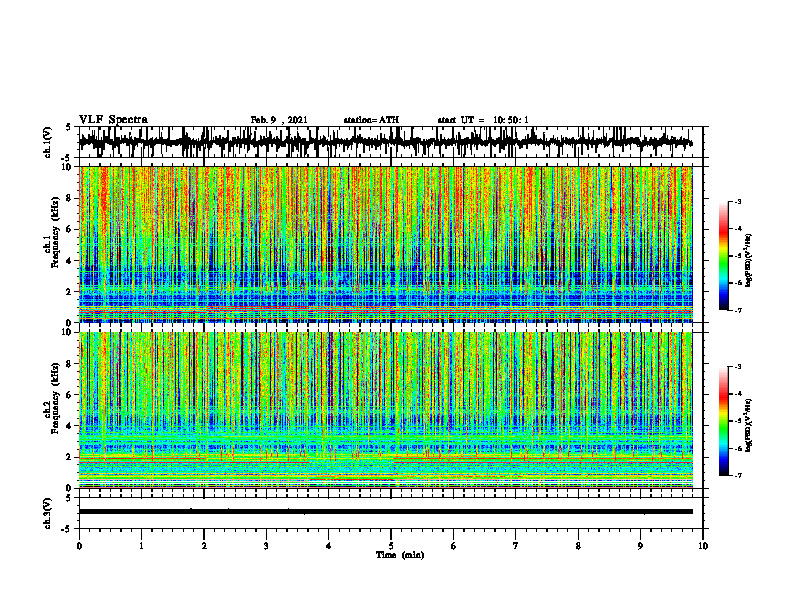Click the ch.2 spectrogram panel

[386, 410]
